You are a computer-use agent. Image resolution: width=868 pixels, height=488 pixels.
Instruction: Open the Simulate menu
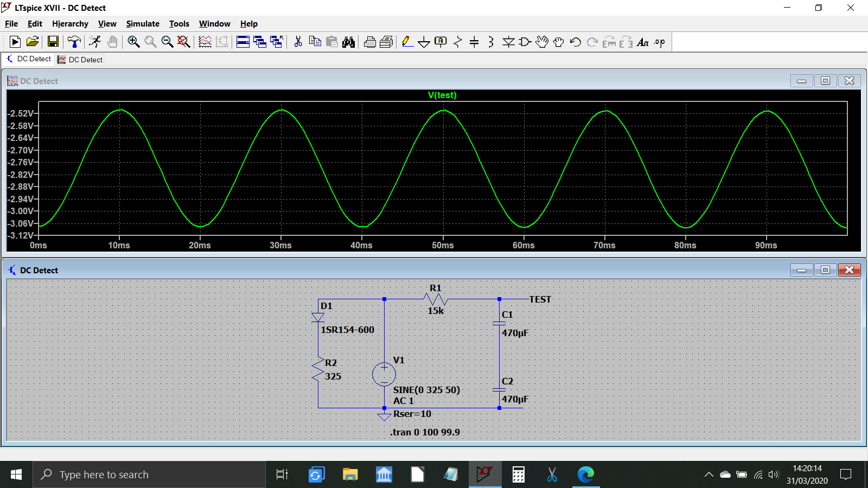[143, 24]
